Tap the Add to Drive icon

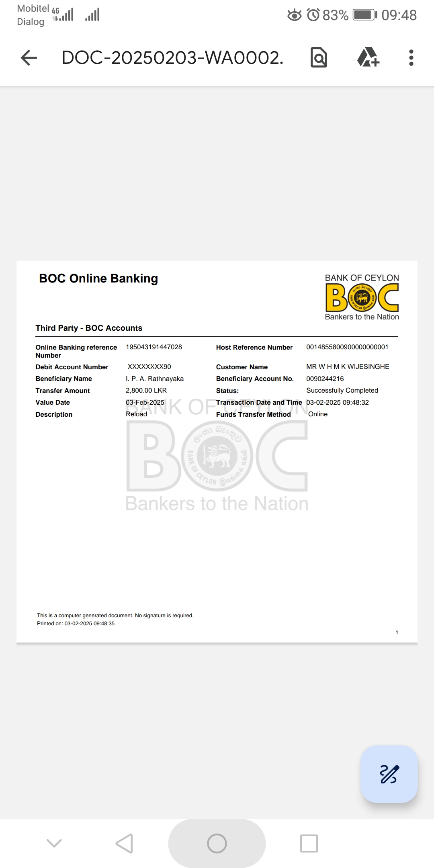point(368,58)
